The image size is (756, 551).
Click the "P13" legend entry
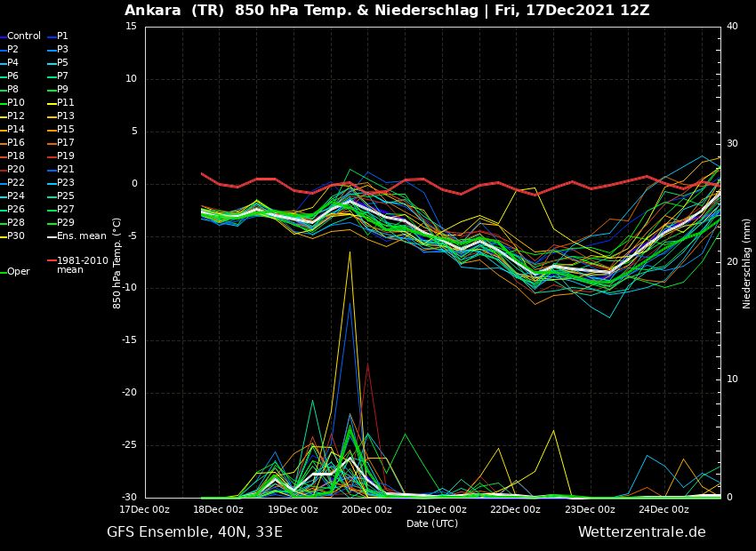click(x=60, y=116)
